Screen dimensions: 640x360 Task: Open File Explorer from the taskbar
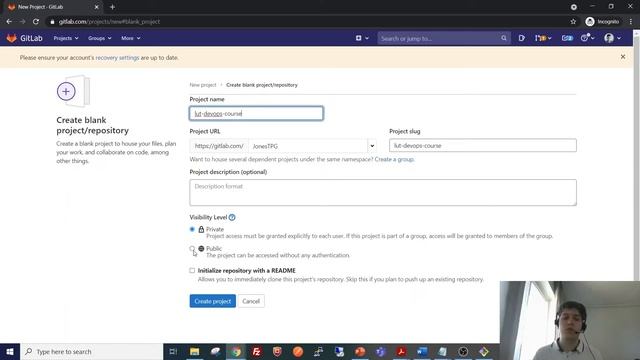click(195, 351)
